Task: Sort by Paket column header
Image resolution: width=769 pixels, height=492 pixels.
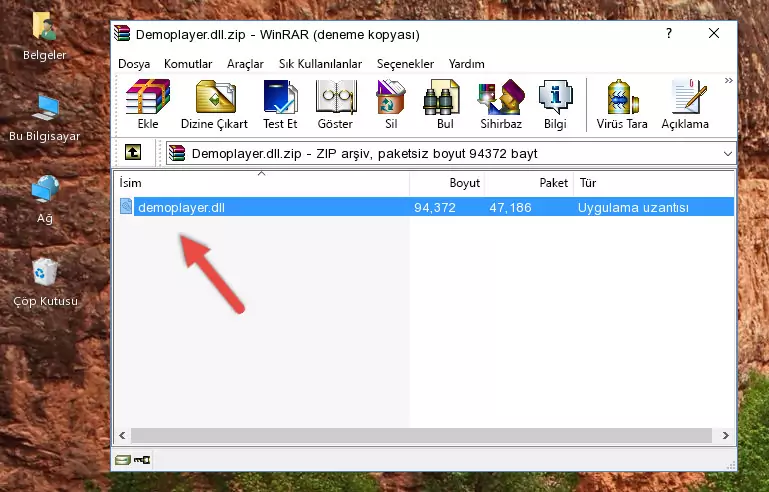Action: (529, 183)
